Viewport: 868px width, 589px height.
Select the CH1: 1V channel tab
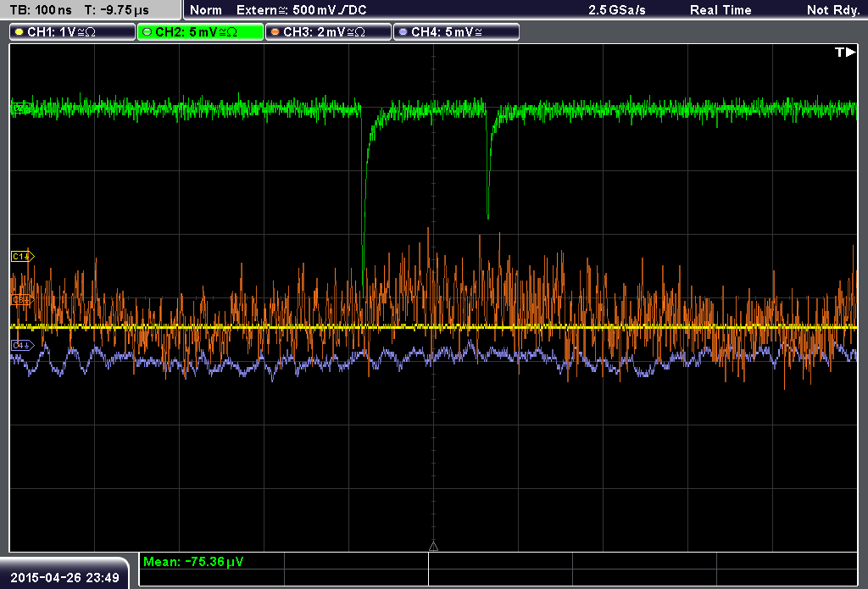tap(73, 32)
